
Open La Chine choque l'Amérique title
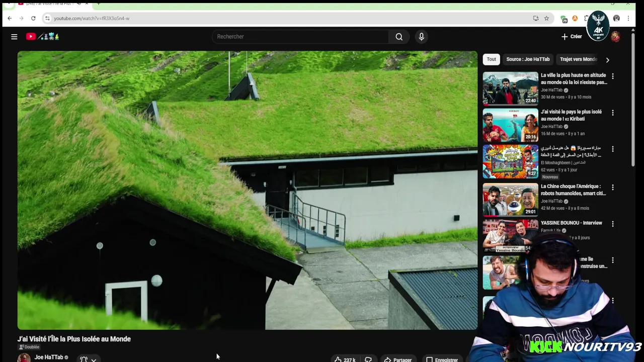(x=573, y=190)
